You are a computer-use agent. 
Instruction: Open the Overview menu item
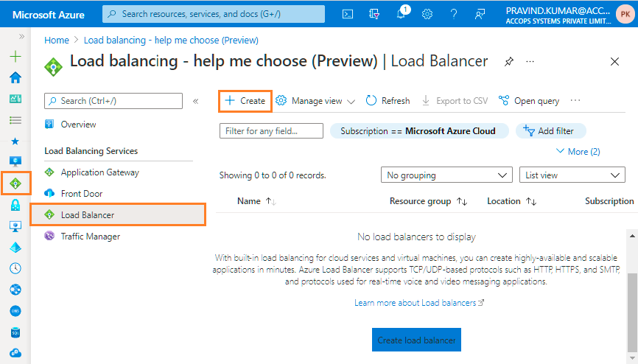point(78,125)
